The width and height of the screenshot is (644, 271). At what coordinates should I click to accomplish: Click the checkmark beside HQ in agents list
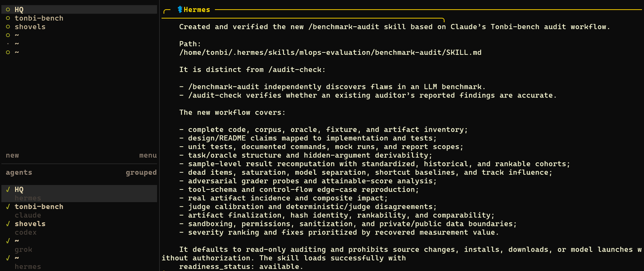[8, 190]
